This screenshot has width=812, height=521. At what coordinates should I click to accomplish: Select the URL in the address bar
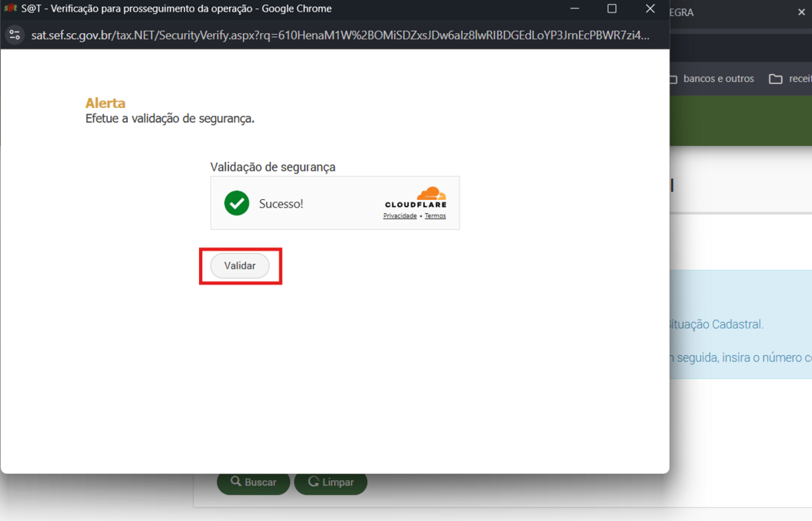click(339, 36)
